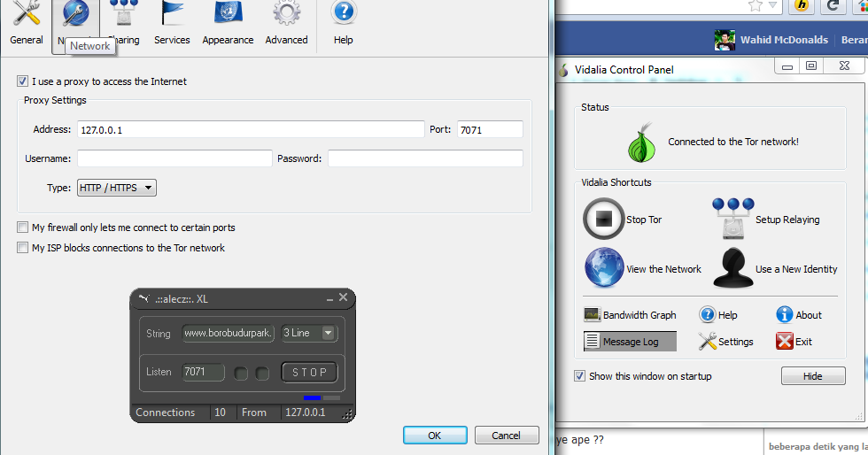Uncheck 'I use a proxy to access the Internet'

tap(22, 81)
